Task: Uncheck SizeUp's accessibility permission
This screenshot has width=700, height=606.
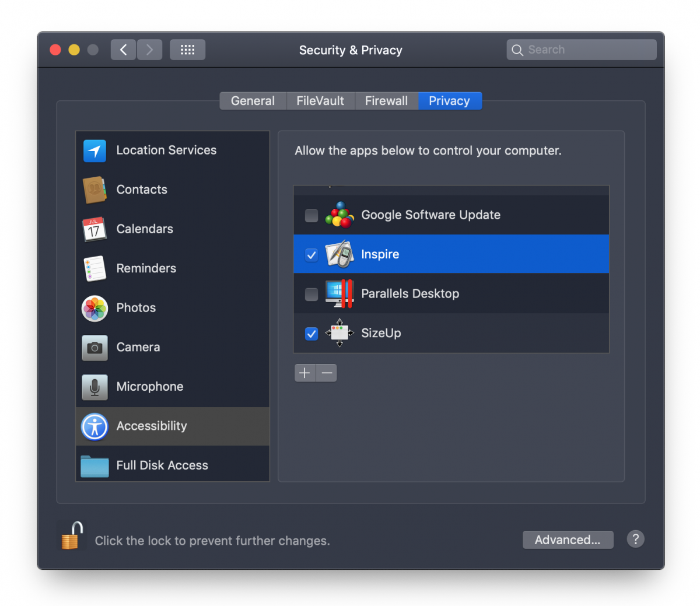Action: tap(311, 334)
